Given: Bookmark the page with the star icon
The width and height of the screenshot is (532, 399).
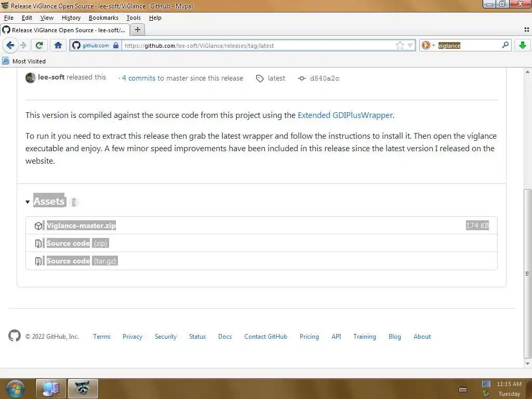Looking at the screenshot, I should (400, 46).
